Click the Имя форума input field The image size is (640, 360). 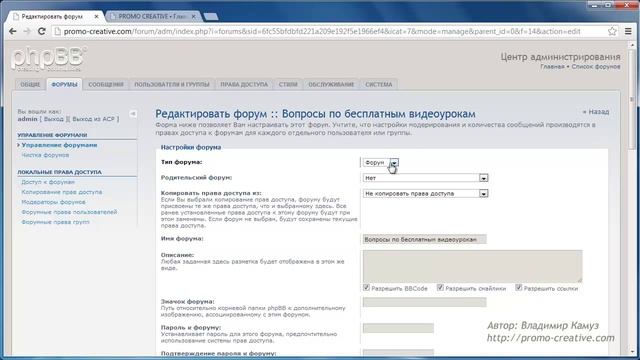pos(424,239)
